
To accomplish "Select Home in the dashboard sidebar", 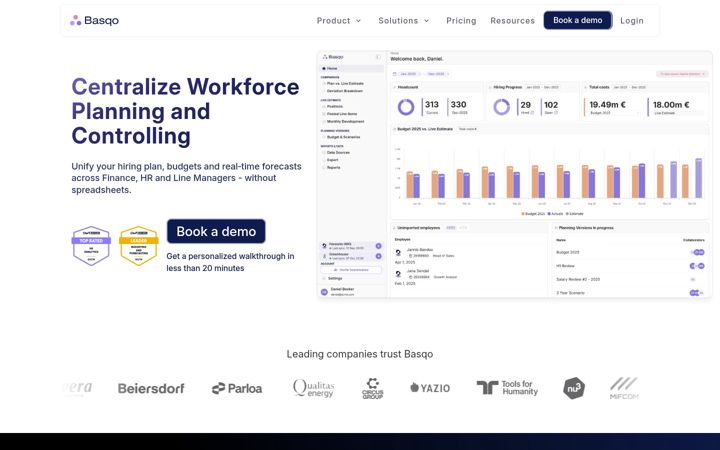I will [352, 68].
